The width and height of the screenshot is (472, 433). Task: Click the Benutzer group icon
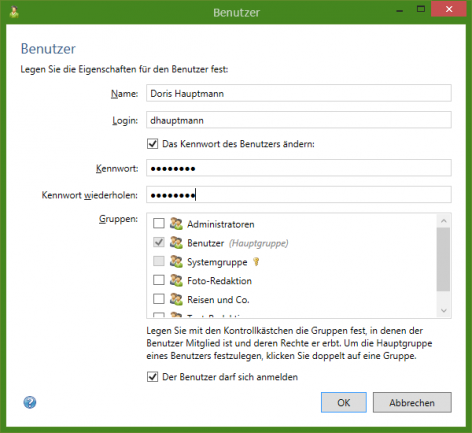176,243
